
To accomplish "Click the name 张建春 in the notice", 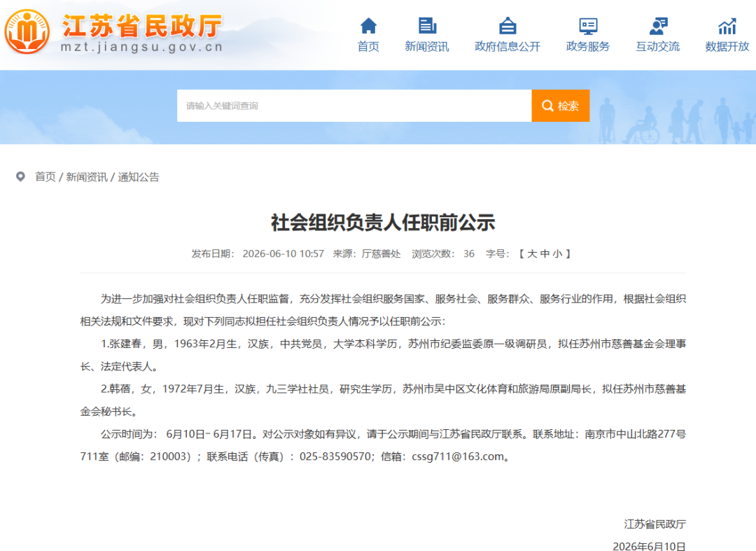I will pos(125,344).
